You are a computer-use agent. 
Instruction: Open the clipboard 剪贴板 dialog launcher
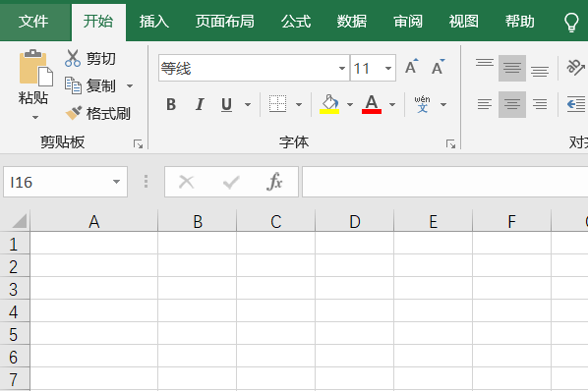tap(138, 143)
